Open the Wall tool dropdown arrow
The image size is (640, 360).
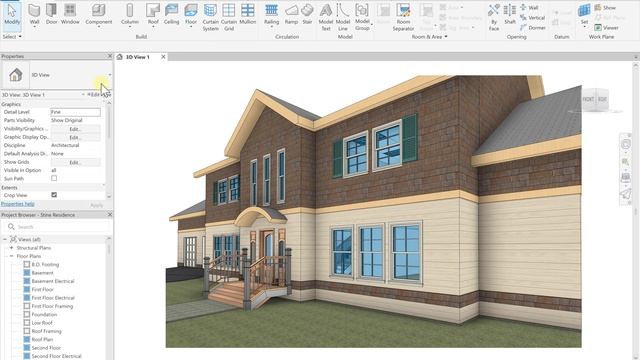(34, 27)
